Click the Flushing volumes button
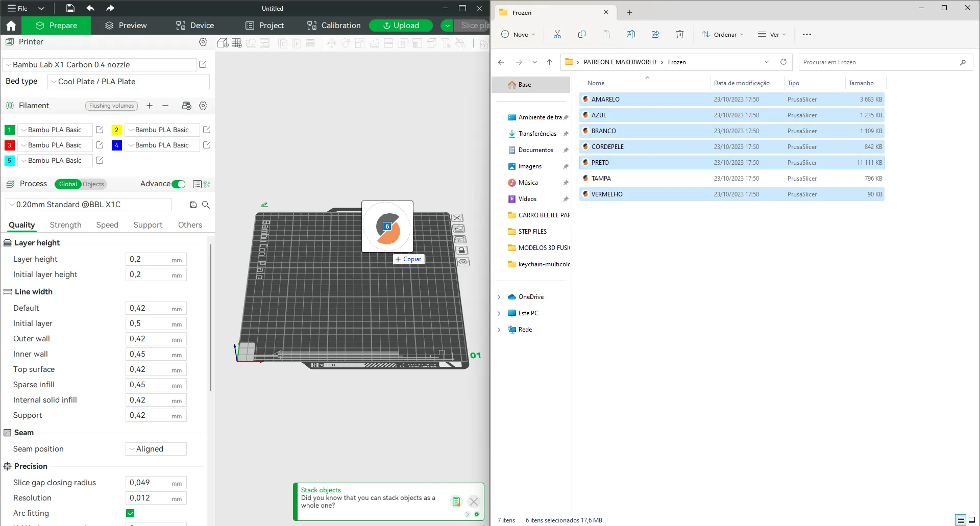Screen dimensions: 980x526 point(111,106)
